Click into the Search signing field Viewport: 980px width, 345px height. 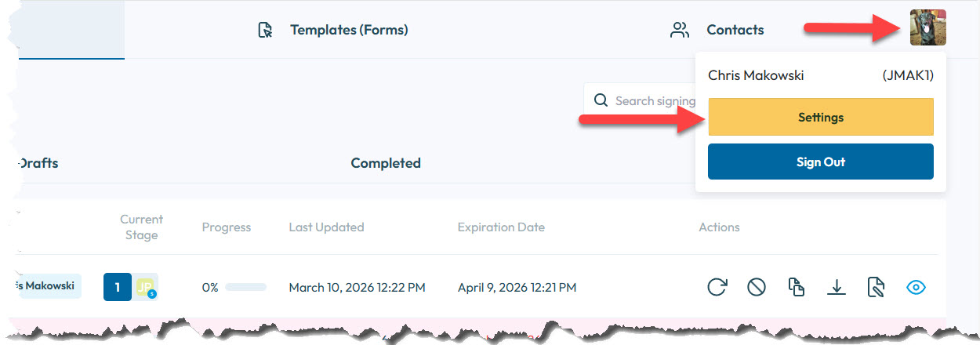(x=655, y=100)
